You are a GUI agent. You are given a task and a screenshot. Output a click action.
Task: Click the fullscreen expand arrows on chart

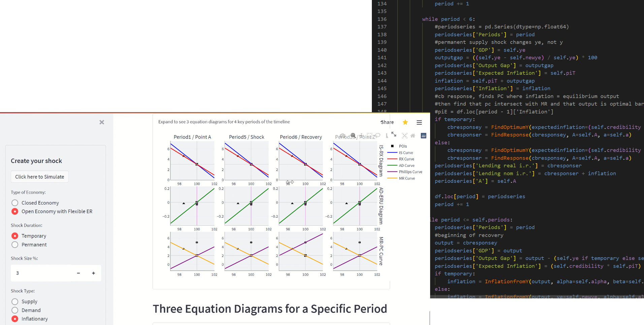pos(394,135)
